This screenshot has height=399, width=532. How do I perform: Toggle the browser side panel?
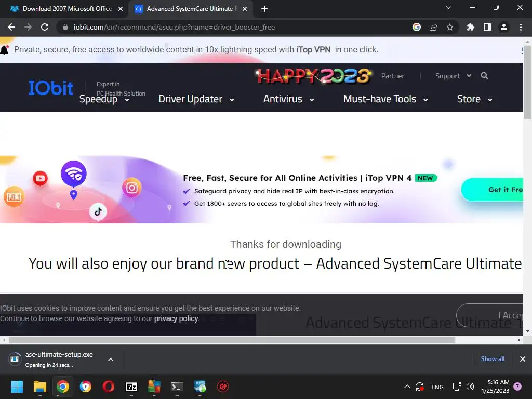point(487,27)
